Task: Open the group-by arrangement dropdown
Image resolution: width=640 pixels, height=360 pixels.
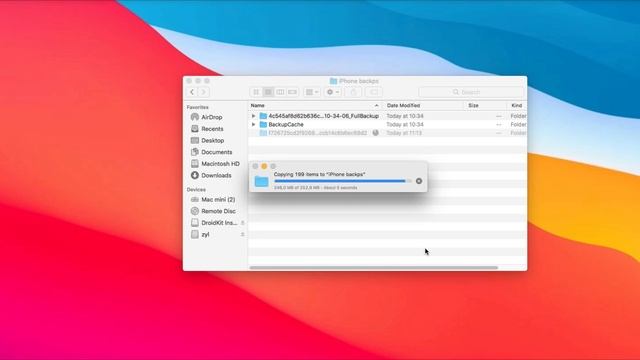Action: pos(312,92)
